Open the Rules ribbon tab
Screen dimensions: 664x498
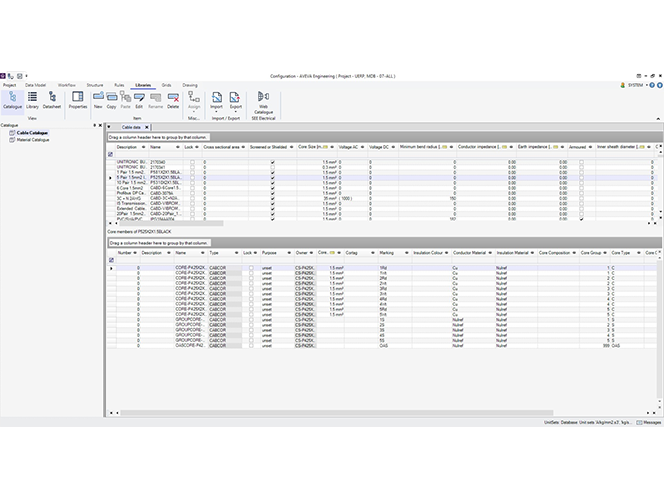119,86
